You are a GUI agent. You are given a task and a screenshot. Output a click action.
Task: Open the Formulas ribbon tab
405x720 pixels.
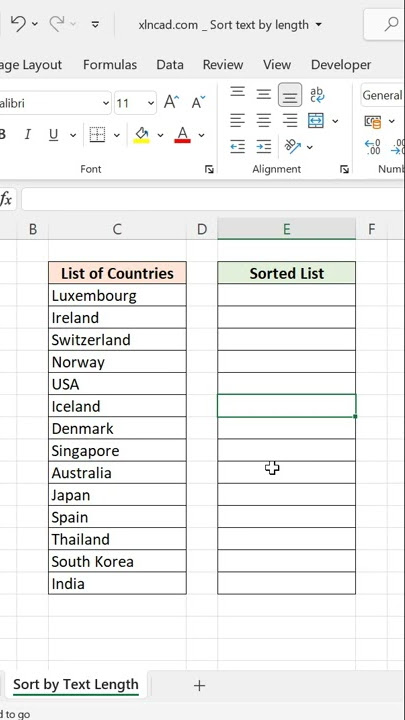point(110,65)
